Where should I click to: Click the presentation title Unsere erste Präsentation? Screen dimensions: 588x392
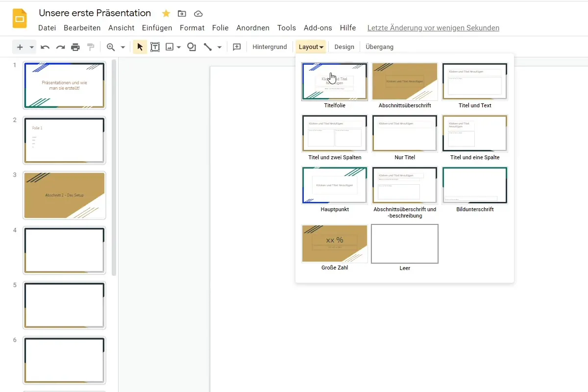point(95,13)
